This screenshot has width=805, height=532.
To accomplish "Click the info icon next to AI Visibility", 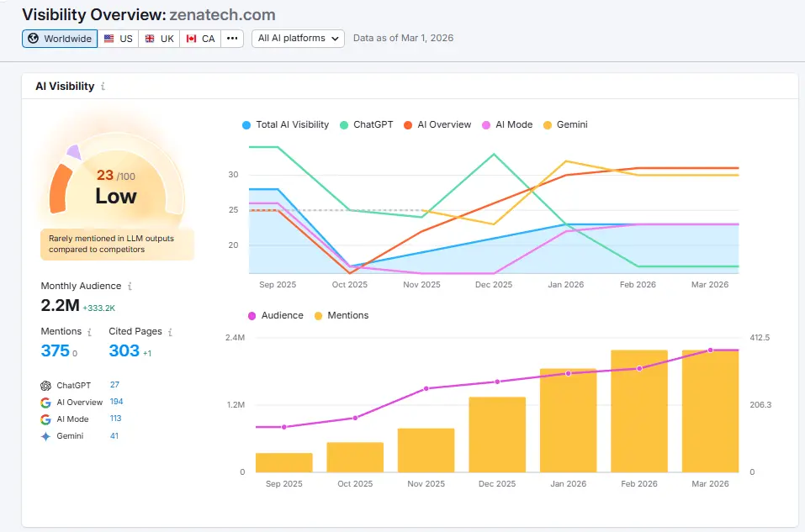I will [103, 87].
